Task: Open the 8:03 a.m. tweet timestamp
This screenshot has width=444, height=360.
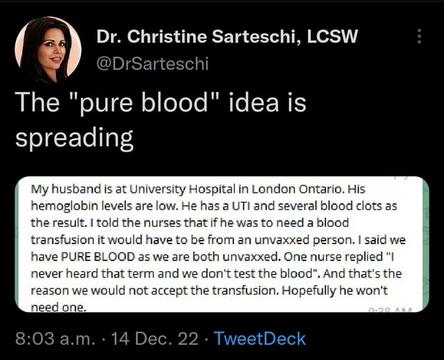Action: 55,339
